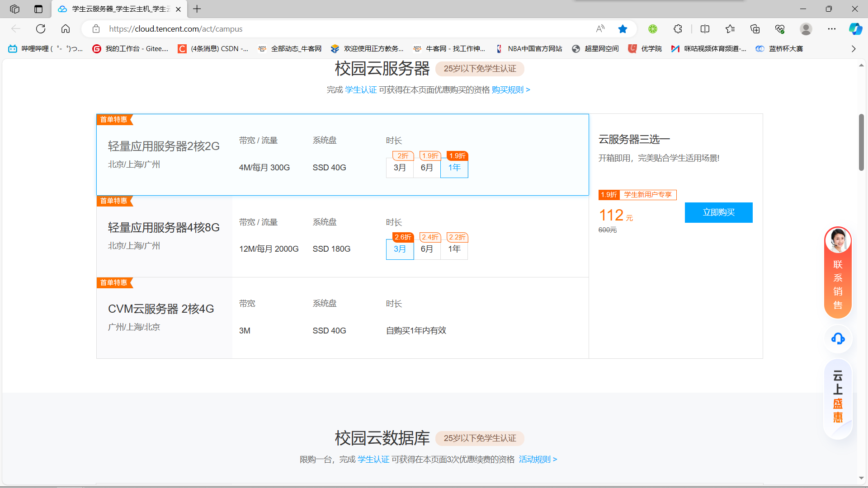The height and width of the screenshot is (488, 868).
Task: Refresh the current page
Action: pyautogui.click(x=41, y=29)
